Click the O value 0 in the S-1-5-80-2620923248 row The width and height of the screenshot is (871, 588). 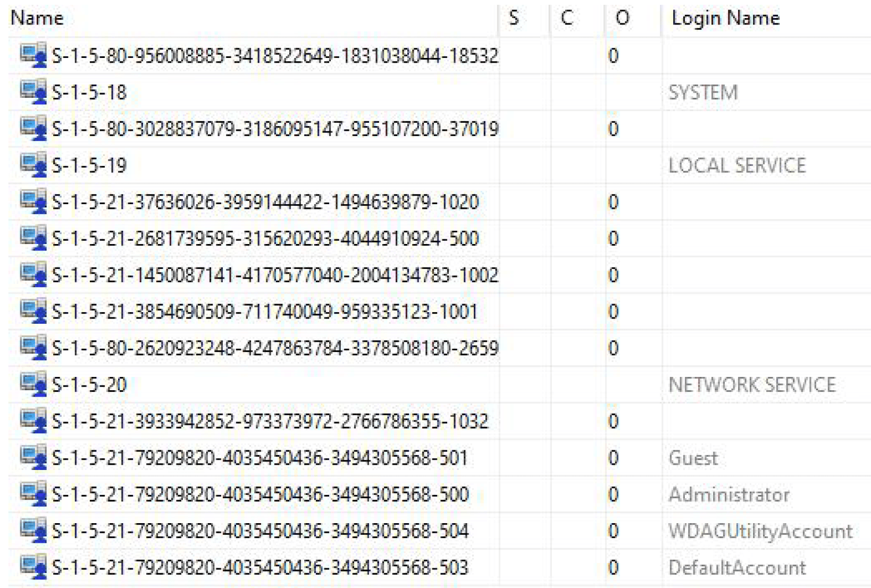coord(613,348)
